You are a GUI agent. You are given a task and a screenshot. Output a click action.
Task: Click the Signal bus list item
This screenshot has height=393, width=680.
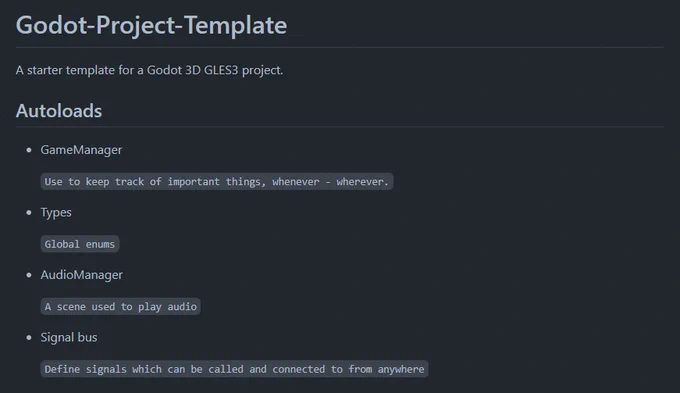point(69,337)
